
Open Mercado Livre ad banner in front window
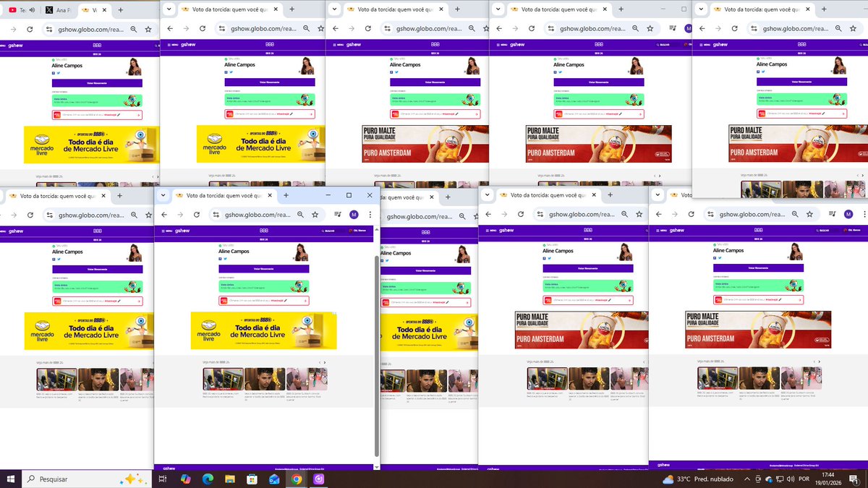(263, 330)
